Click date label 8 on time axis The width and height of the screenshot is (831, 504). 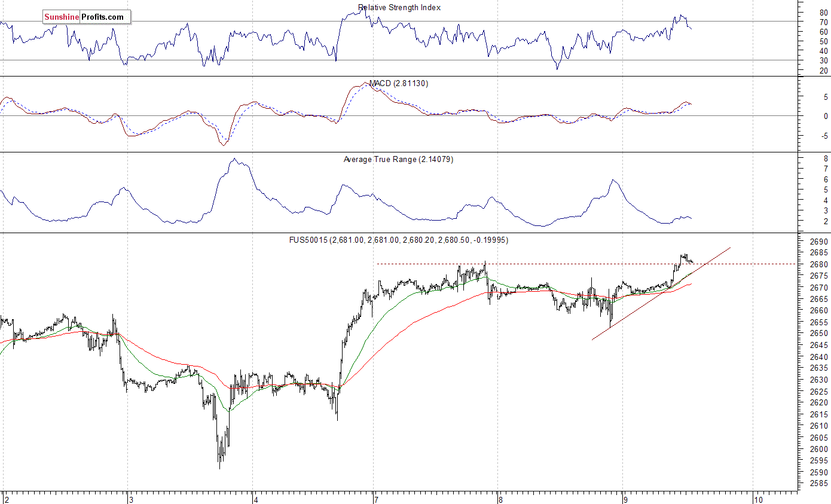500,499
